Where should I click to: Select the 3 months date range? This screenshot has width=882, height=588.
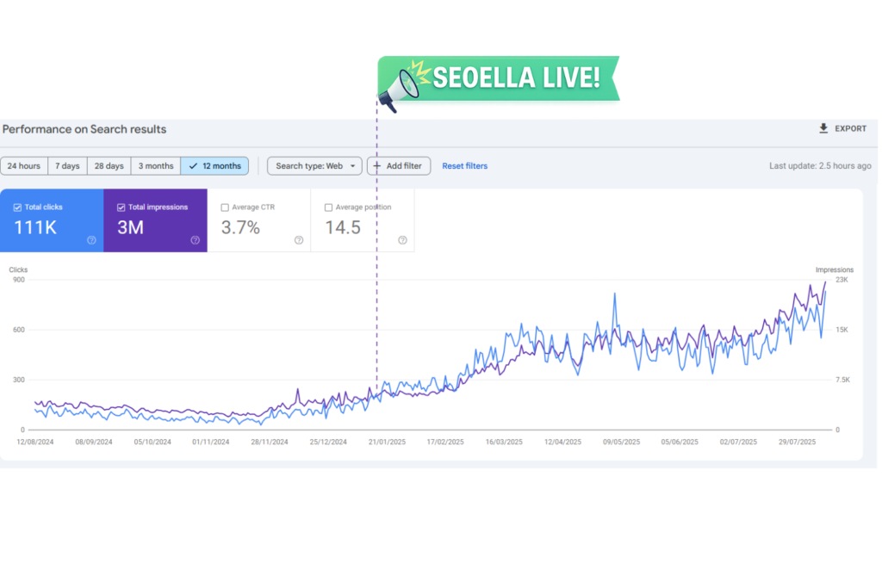156,166
